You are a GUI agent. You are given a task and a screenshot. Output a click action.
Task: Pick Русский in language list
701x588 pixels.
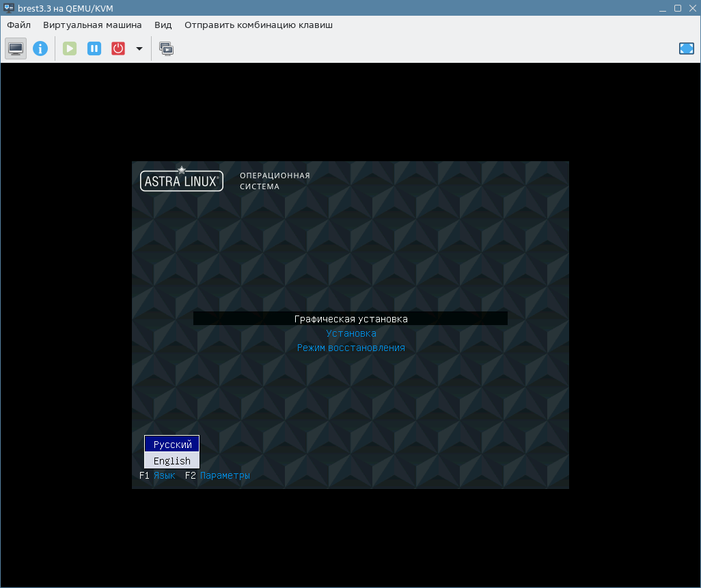(172, 445)
